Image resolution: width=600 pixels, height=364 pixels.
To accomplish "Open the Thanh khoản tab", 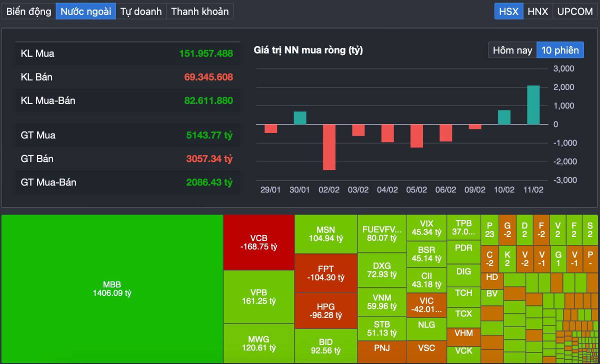I will click(199, 11).
